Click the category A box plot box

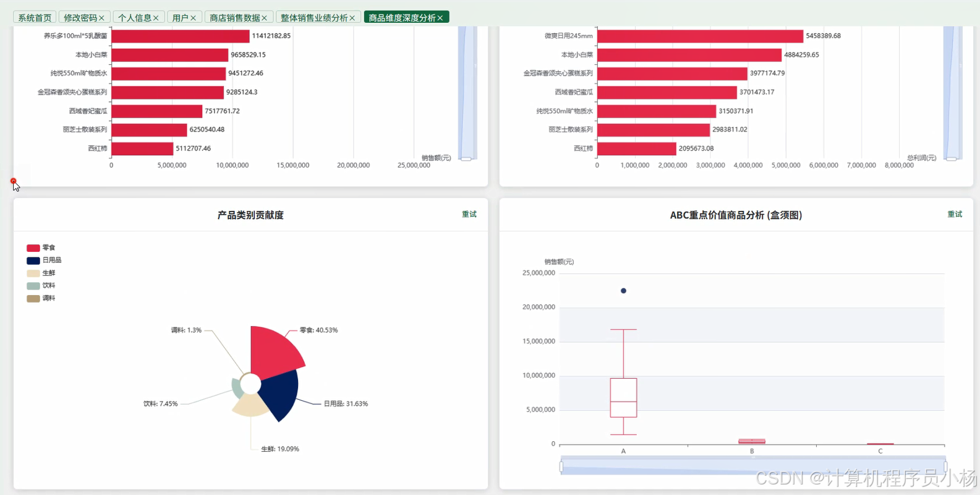(x=623, y=398)
